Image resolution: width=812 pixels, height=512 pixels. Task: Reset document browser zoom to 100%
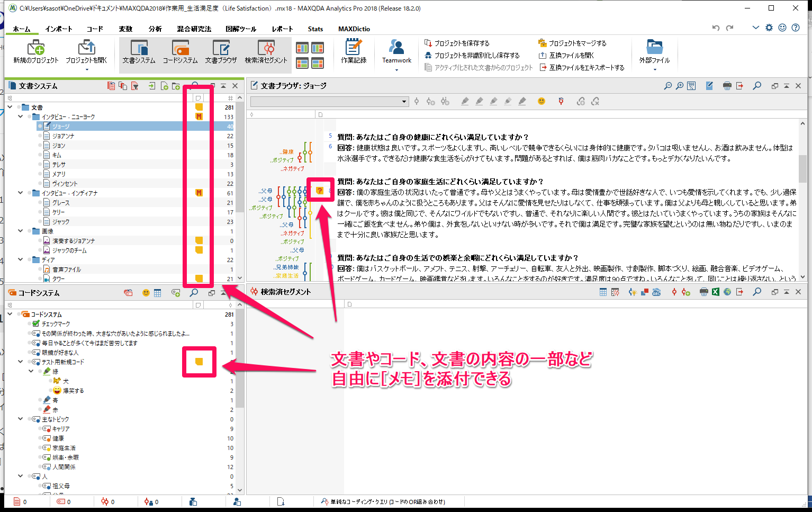tap(691, 86)
